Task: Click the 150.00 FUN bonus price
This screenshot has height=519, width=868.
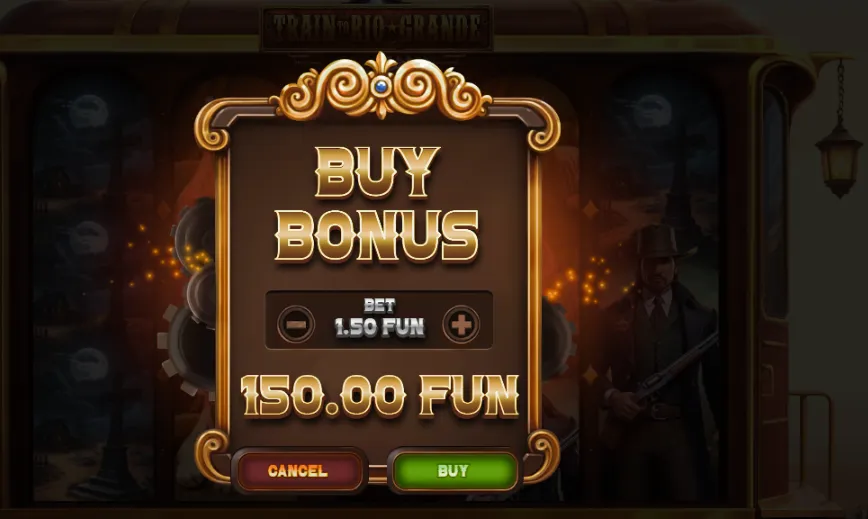Action: point(380,396)
